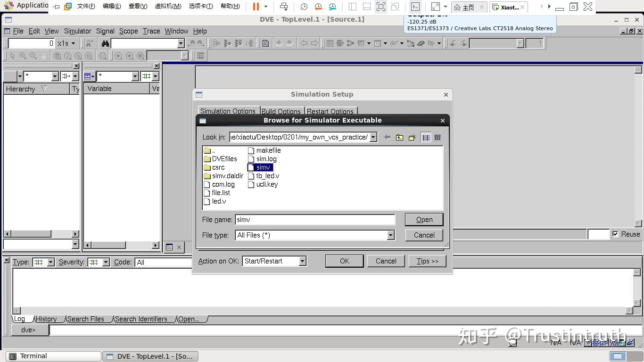The width and height of the screenshot is (644, 362).
Task: Click the horizontal scrollbar under the Hierarchy pane
Action: (41, 234)
